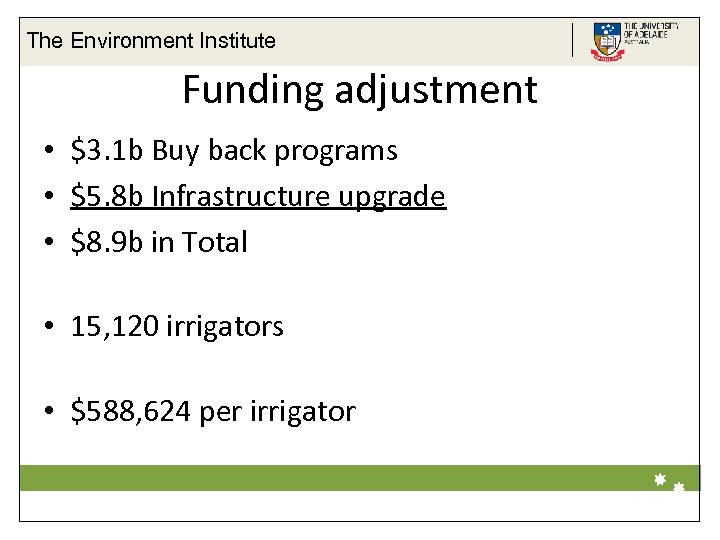Click the green footer bar
The image size is (720, 540).
330,478
